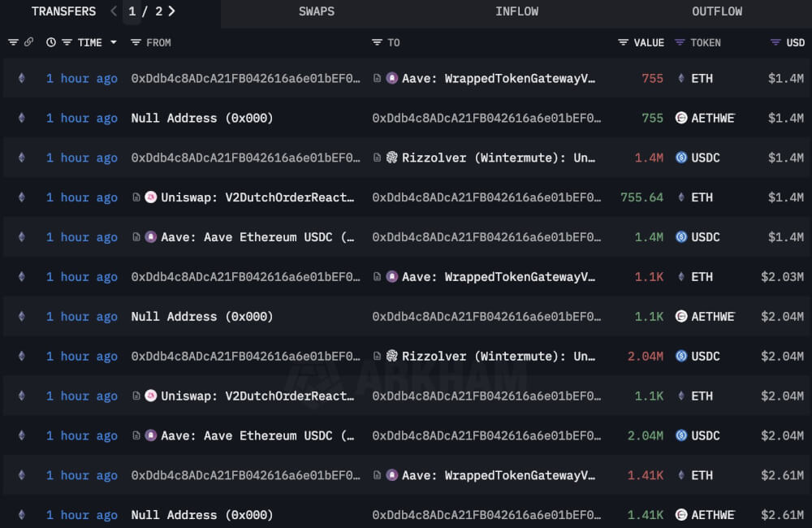This screenshot has height=528, width=812.
Task: Open the VALUE column filter
Action: 623,42
